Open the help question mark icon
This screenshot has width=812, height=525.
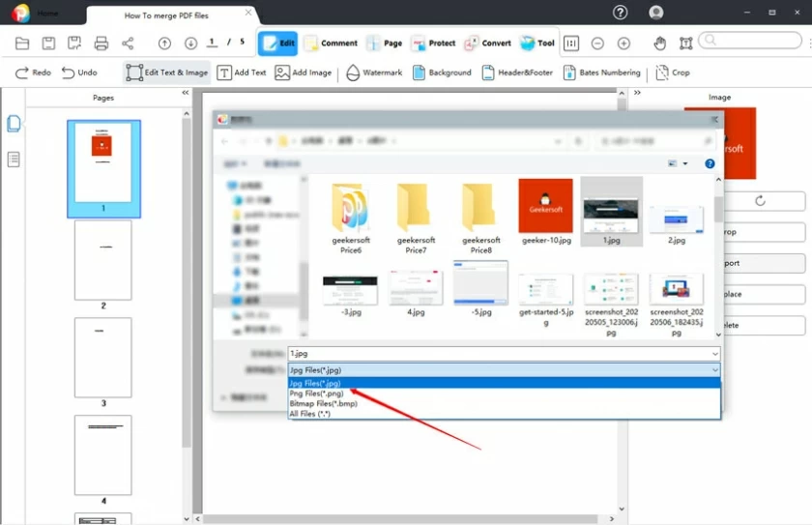[x=620, y=12]
